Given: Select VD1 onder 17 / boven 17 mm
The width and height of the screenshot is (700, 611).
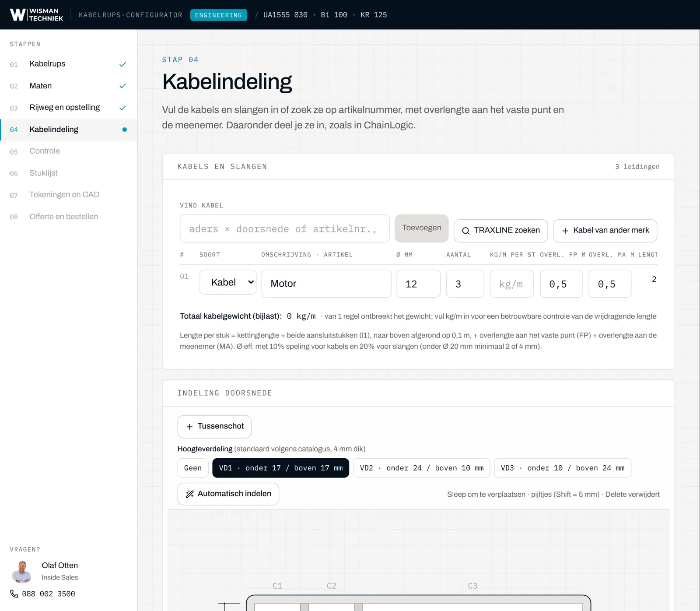Looking at the screenshot, I should pos(280,468).
